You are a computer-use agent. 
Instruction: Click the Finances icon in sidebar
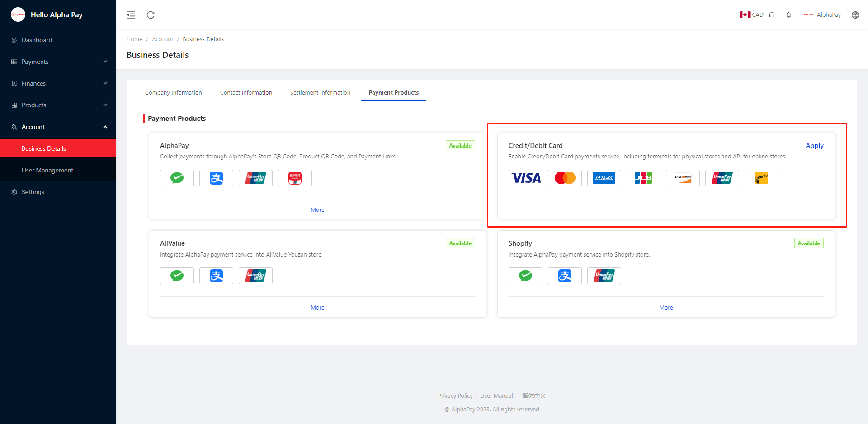[14, 83]
